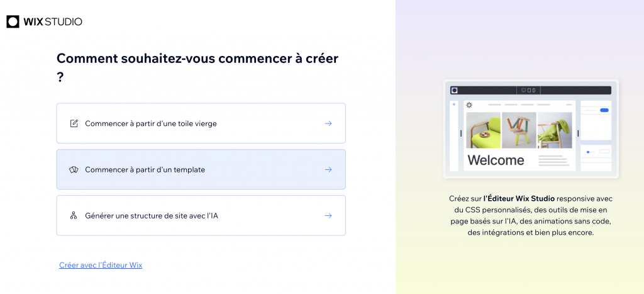Image resolution: width=644 pixels, height=294 pixels.
Task: Click the sun logo in preview site
Action: click(x=469, y=105)
